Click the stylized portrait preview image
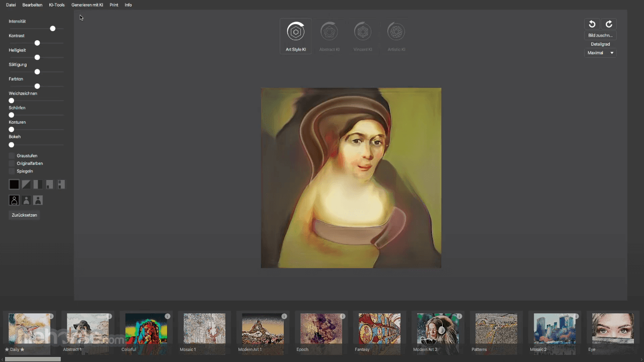Viewport: 644px width, 362px height. coord(351,178)
